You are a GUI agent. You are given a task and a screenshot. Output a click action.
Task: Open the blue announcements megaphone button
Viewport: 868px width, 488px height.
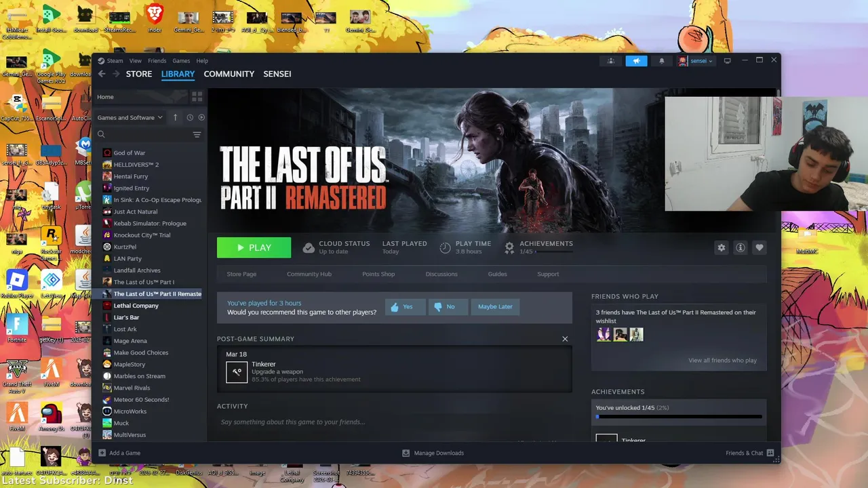pos(636,61)
